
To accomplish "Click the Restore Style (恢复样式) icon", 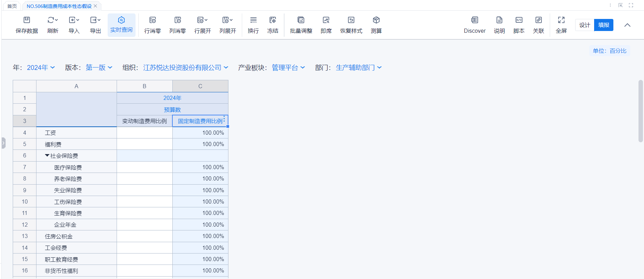I will pos(351,20).
